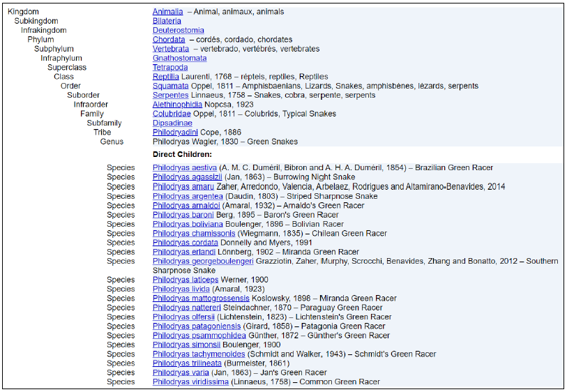Select the Chordata phylum link

coord(169,40)
